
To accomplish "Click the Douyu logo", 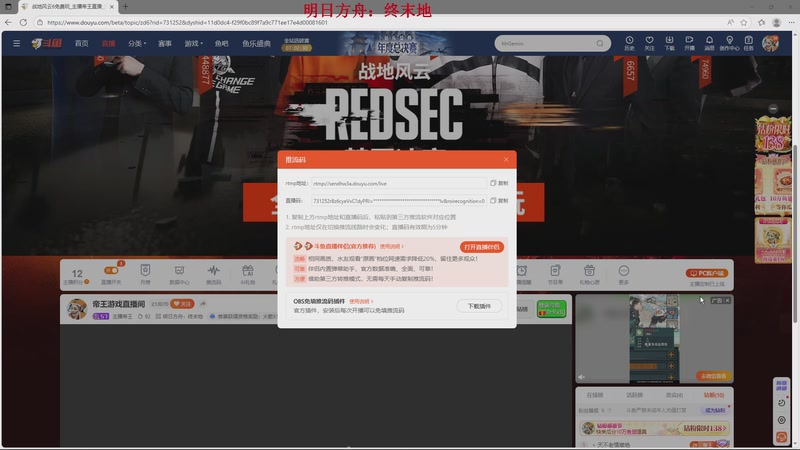I will pyautogui.click(x=46, y=43).
